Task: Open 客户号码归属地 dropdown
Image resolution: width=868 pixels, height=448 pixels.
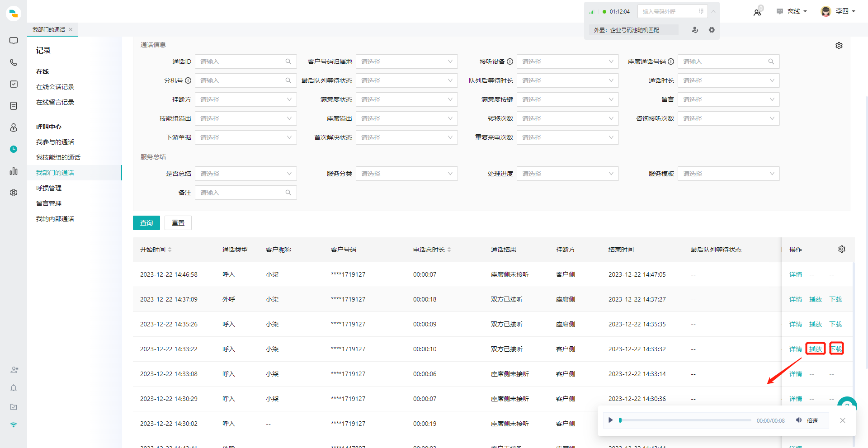Action: [x=407, y=61]
